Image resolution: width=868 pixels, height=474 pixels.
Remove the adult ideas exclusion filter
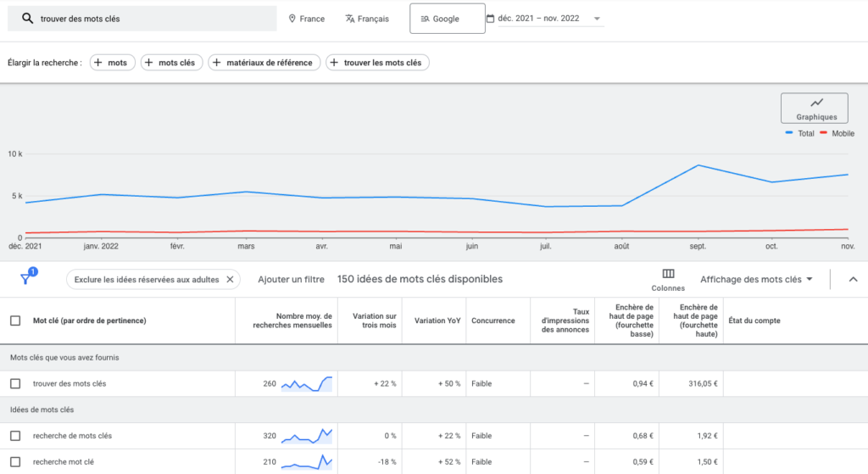pos(230,279)
